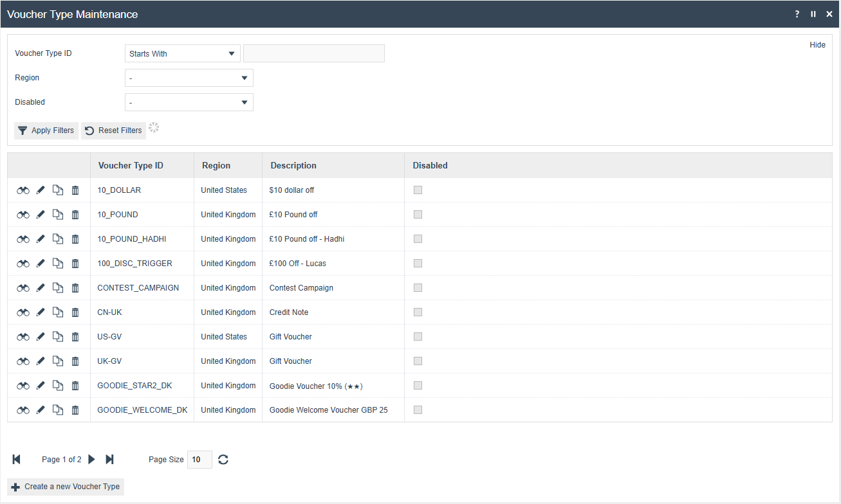Toggle Disabled checkbox for CONTEST_CAMPAIGN

click(418, 287)
